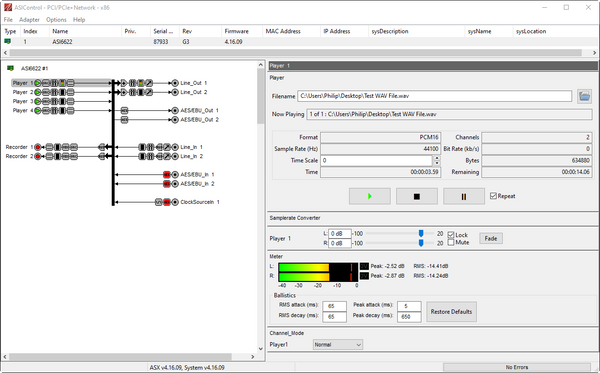
Task: Click the left channel peak meter bar
Action: tap(318, 267)
